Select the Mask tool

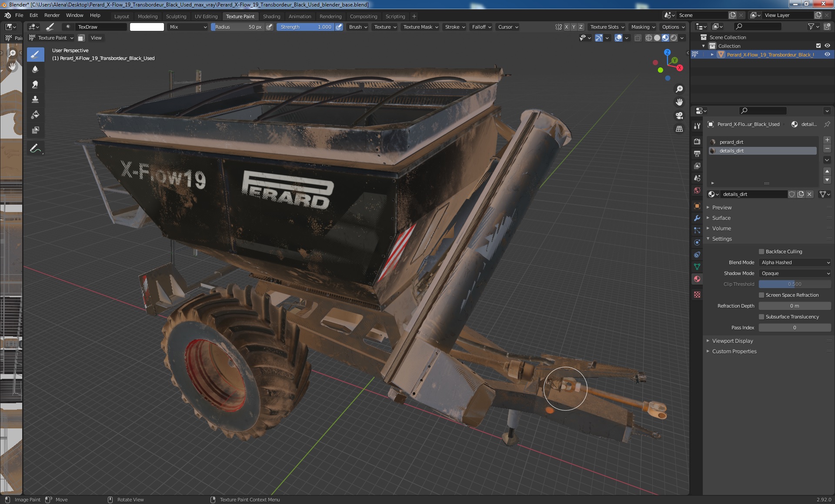pyautogui.click(x=35, y=130)
